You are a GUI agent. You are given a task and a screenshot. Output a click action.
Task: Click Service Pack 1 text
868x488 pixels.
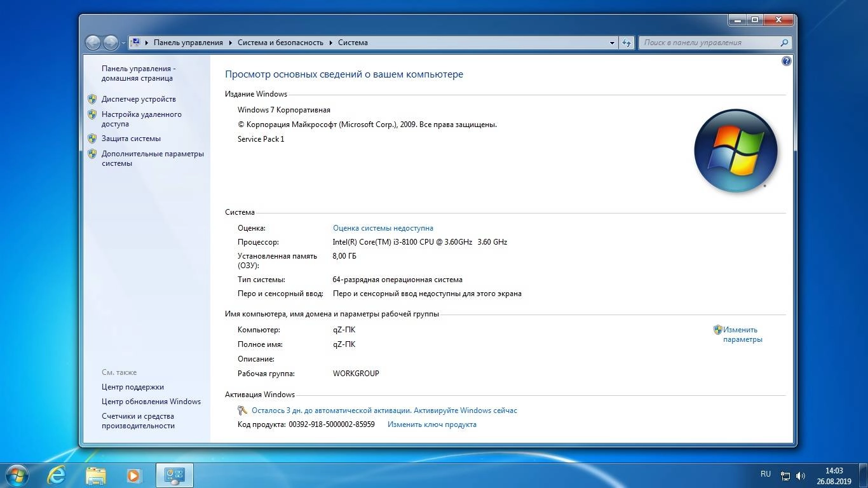pyautogui.click(x=261, y=139)
